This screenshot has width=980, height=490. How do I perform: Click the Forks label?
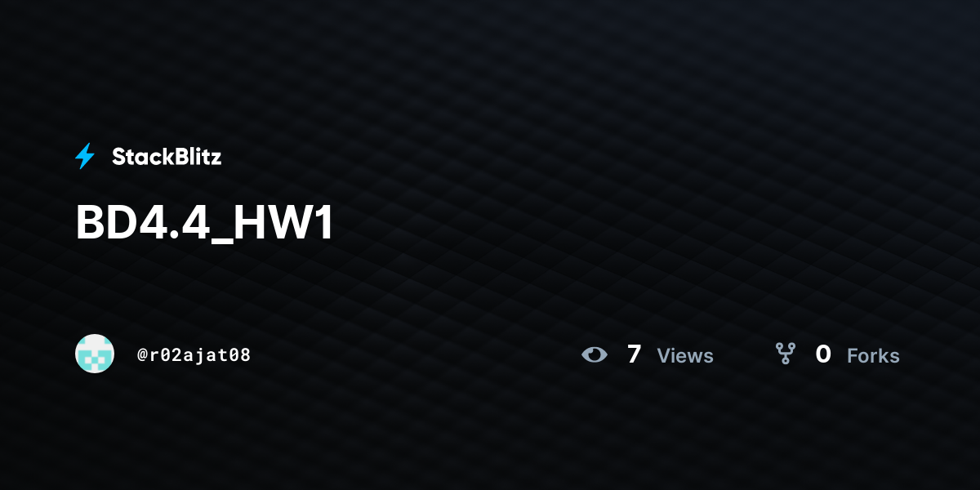tap(873, 356)
